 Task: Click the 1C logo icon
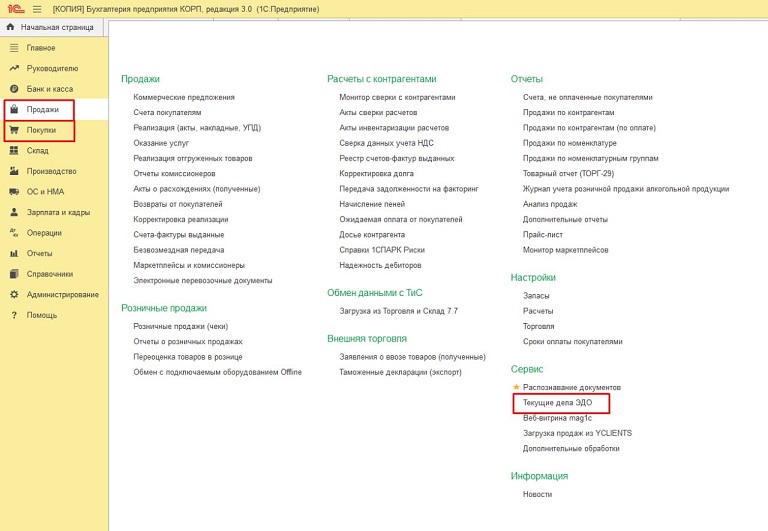pyautogui.click(x=16, y=9)
